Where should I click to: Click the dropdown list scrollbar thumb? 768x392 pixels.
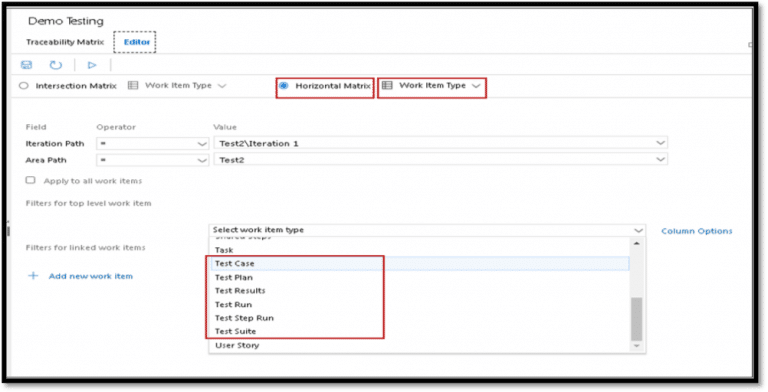pyautogui.click(x=636, y=319)
